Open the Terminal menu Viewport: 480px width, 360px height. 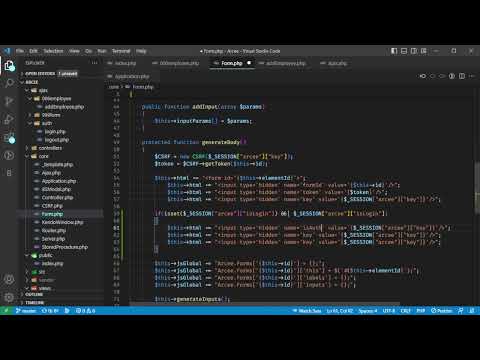tap(121, 51)
